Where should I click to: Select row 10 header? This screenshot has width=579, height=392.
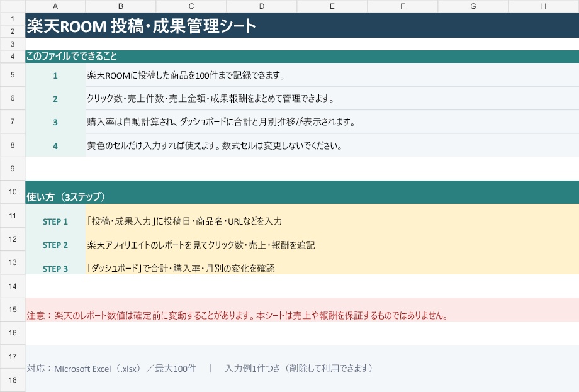coord(13,192)
